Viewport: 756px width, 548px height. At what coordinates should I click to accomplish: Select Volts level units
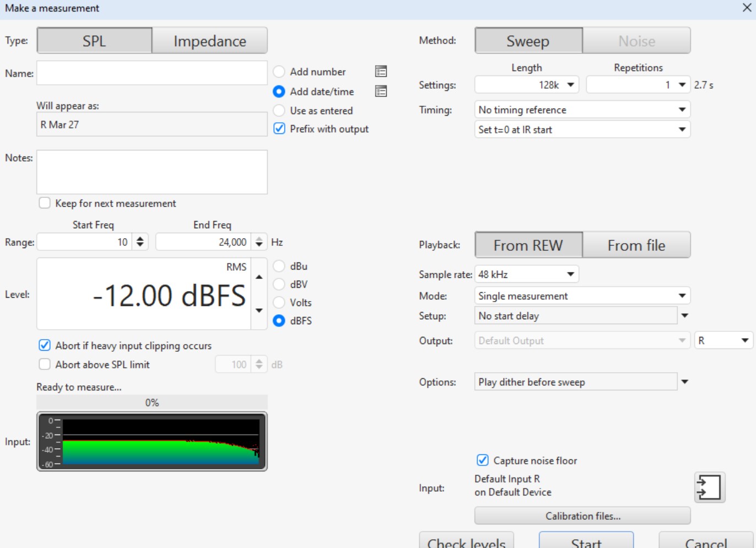tap(279, 303)
